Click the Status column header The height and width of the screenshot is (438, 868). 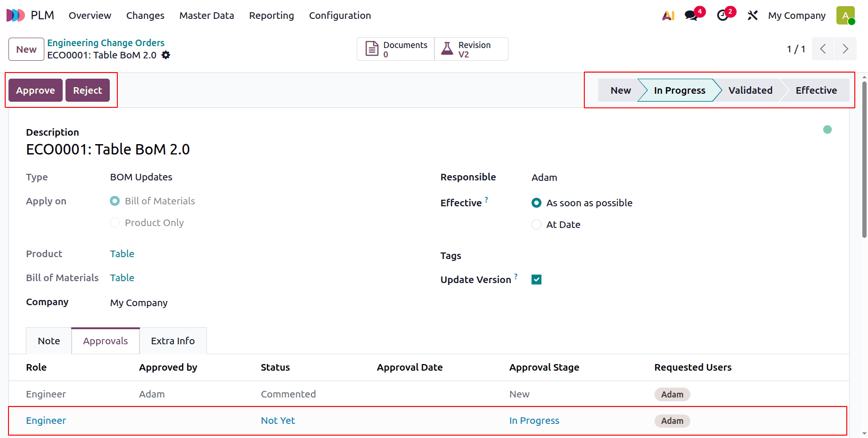pyautogui.click(x=275, y=367)
